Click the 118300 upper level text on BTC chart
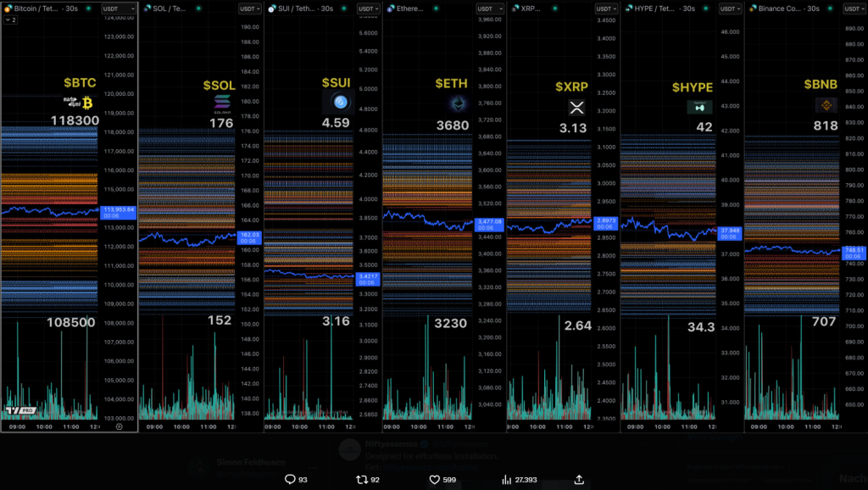 pos(75,120)
